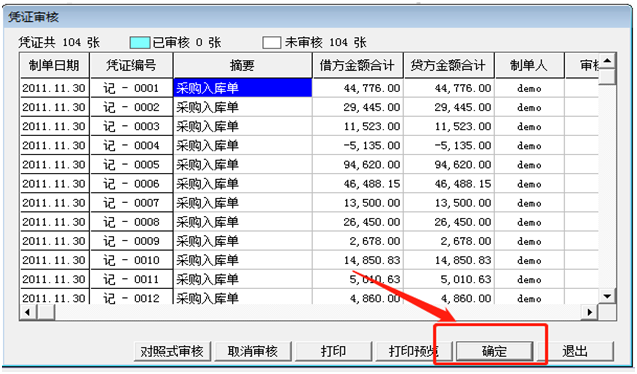Click the 已审核 cyan color swatch
This screenshot has width=637, height=374.
140,42
